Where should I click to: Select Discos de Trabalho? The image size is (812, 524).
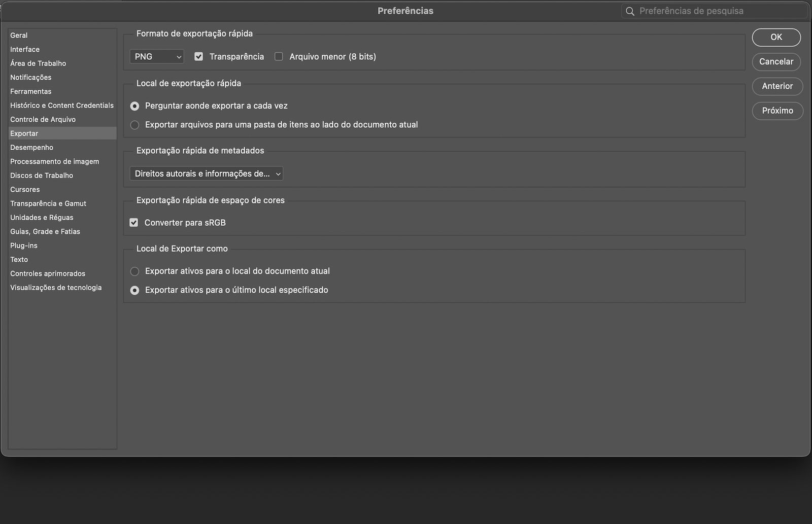coord(62,176)
